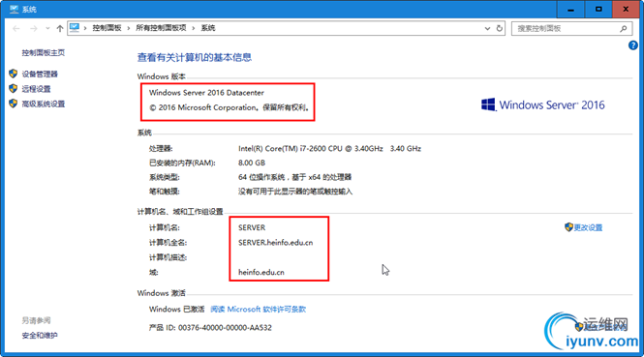This screenshot has width=644, height=357.
Task: Open Help via question mark icon
Action: (x=633, y=45)
